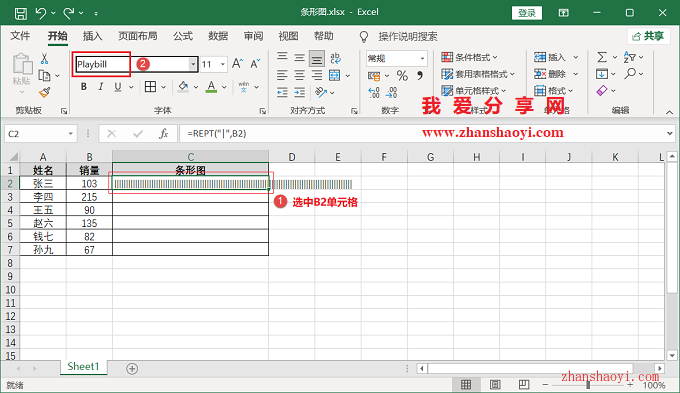The image size is (680, 393).
Task: Switch to Page Layout view
Action: 495,384
